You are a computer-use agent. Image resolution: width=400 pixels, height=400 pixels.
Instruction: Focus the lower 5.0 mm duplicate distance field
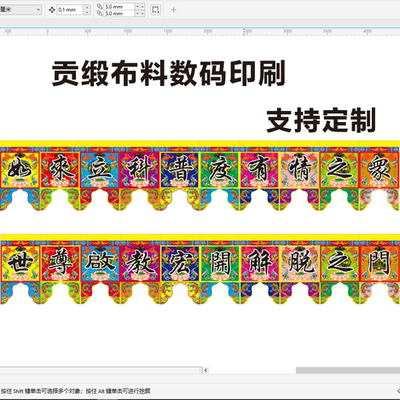pyautogui.click(x=119, y=13)
